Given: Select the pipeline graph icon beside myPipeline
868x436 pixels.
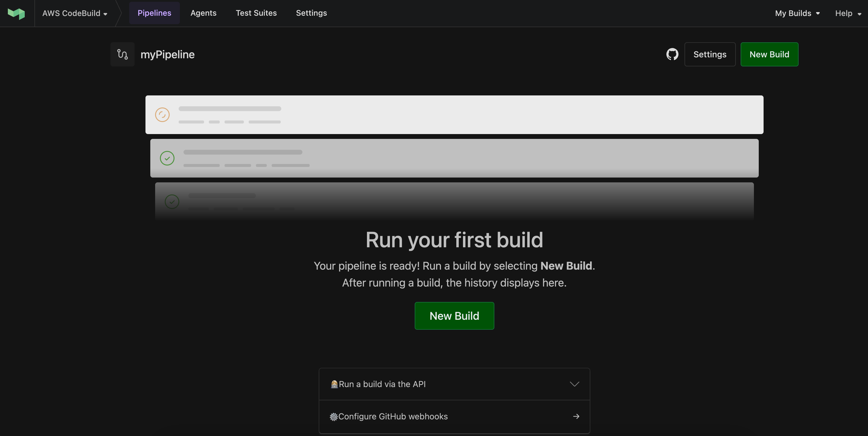Looking at the screenshot, I should click(122, 54).
